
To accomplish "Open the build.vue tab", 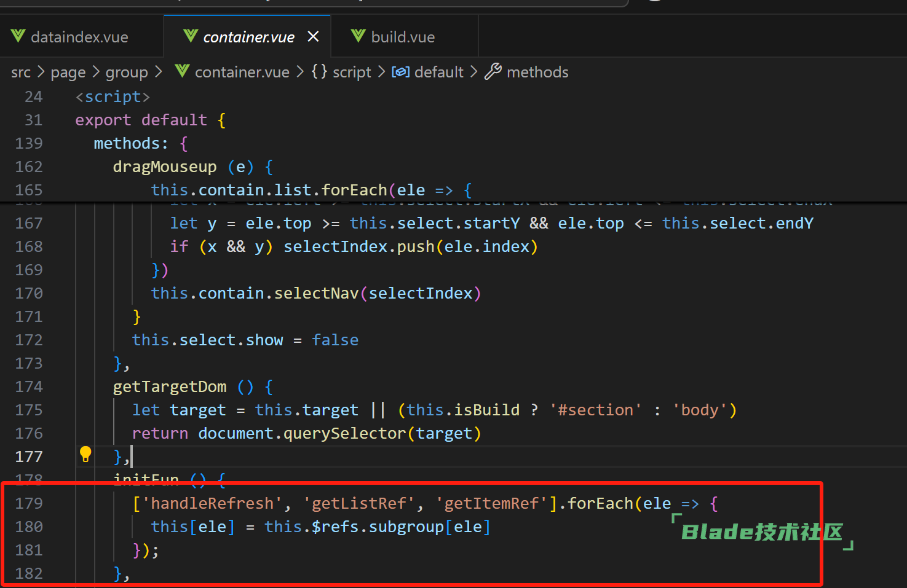I will (x=403, y=37).
